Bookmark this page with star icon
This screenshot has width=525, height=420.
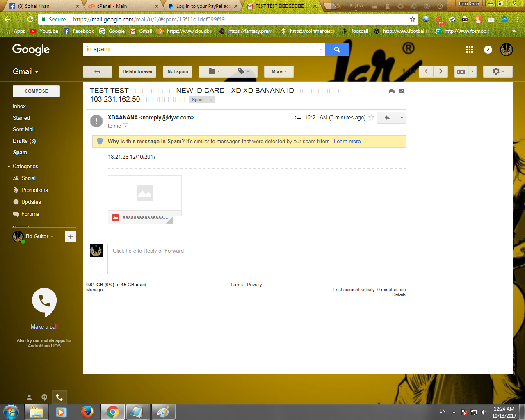click(413, 19)
